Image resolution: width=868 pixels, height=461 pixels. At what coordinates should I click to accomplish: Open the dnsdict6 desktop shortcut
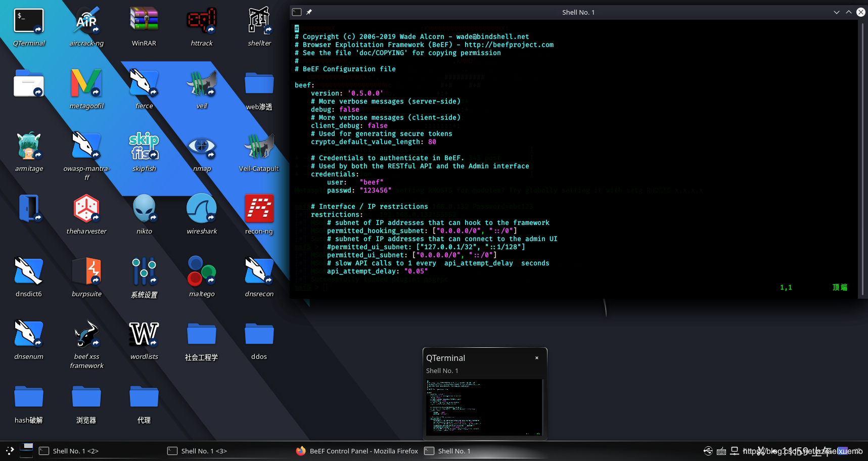pos(29,278)
